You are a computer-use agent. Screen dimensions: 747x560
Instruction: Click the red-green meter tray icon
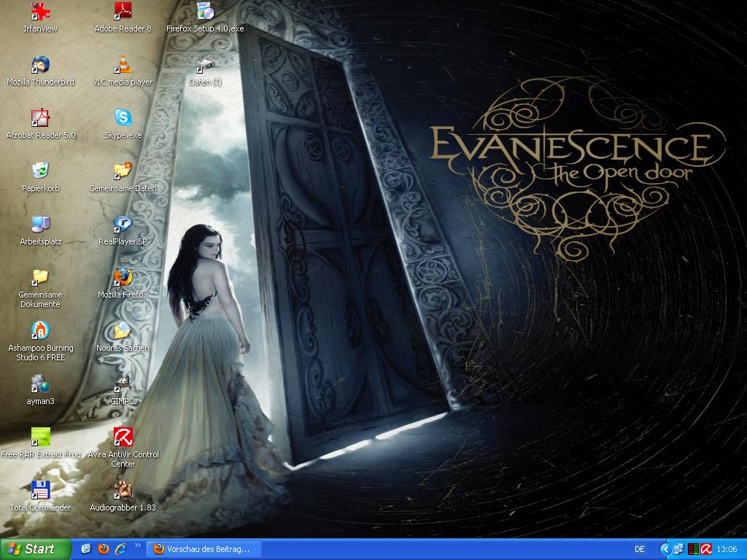pyautogui.click(x=693, y=550)
